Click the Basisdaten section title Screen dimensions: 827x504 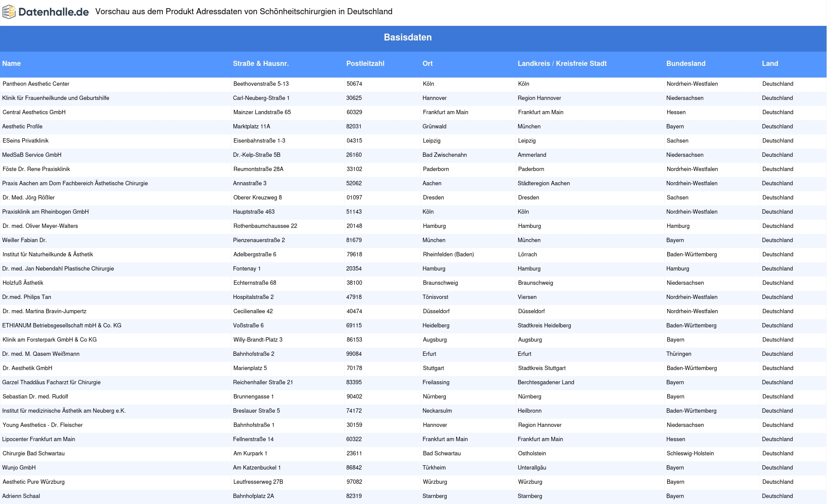[x=407, y=37]
